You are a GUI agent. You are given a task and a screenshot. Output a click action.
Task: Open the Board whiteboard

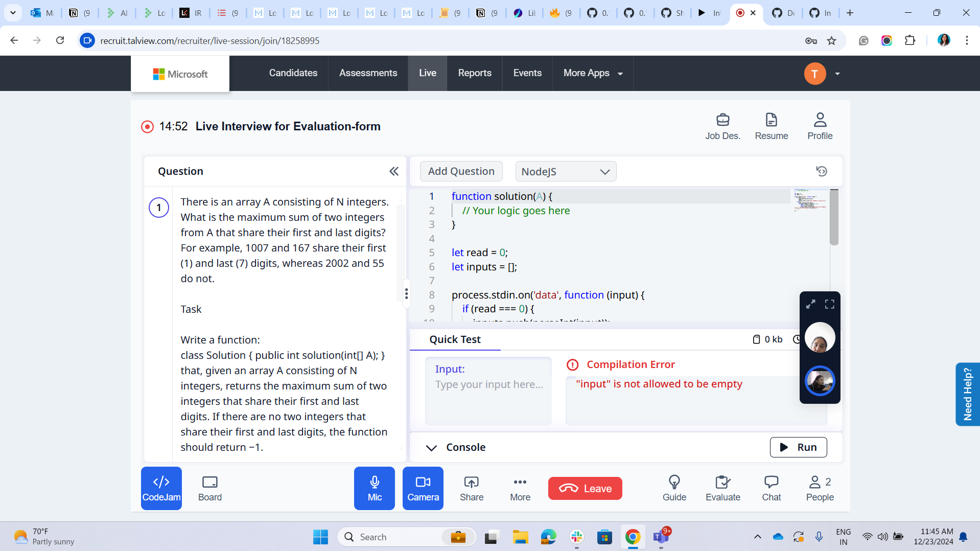[209, 488]
